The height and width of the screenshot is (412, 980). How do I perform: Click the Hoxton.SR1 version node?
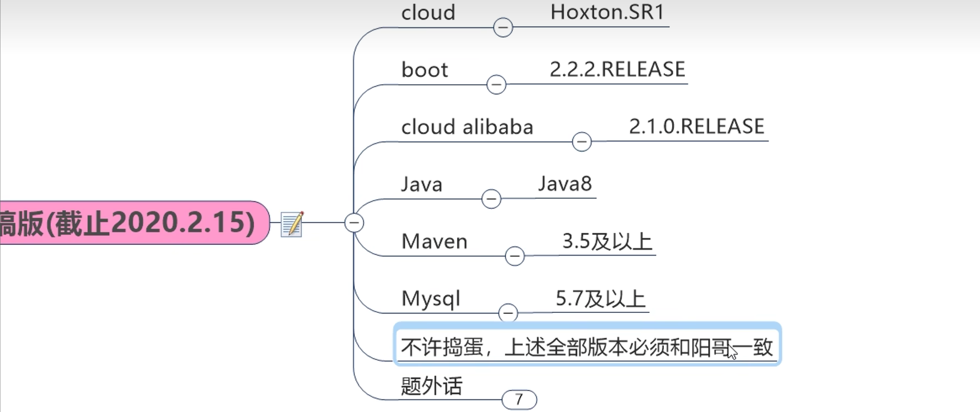[x=607, y=13]
